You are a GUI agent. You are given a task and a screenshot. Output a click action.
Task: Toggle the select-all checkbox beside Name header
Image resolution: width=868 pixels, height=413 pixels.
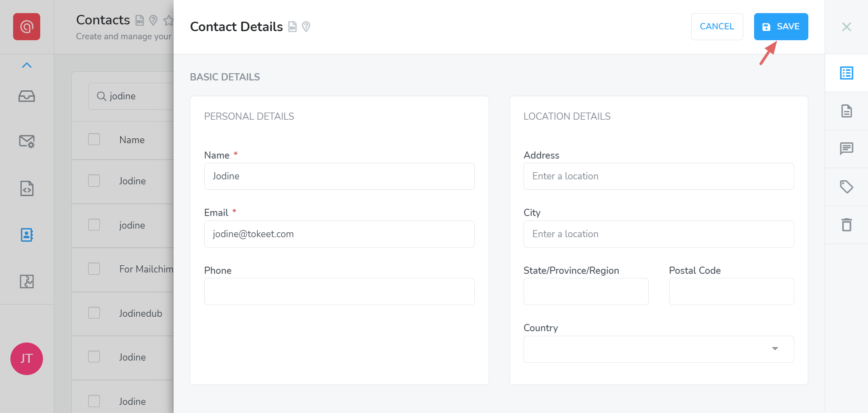(94, 139)
